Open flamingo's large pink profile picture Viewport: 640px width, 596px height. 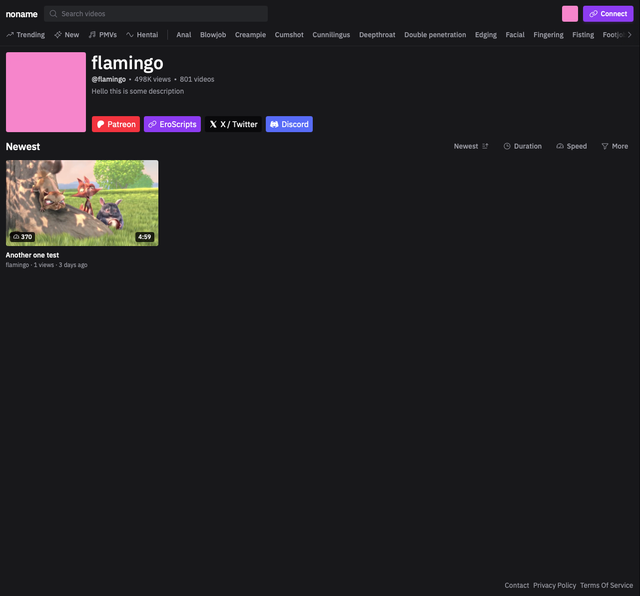(x=46, y=92)
